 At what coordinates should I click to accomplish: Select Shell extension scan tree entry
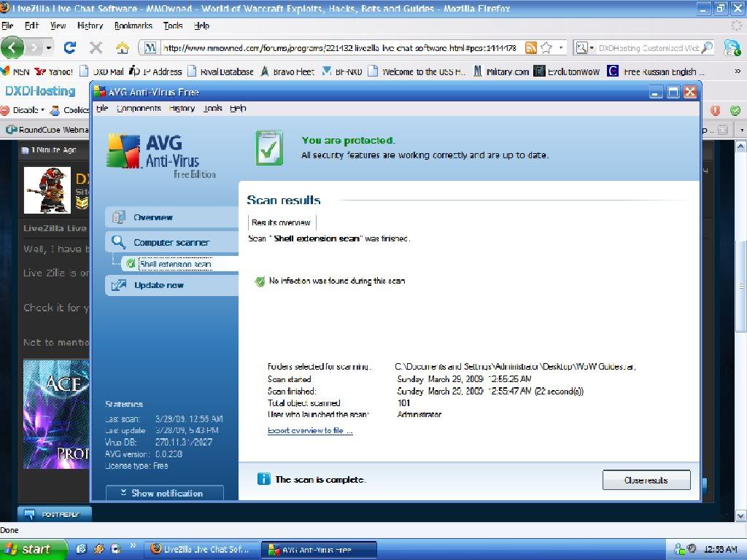pyautogui.click(x=175, y=264)
